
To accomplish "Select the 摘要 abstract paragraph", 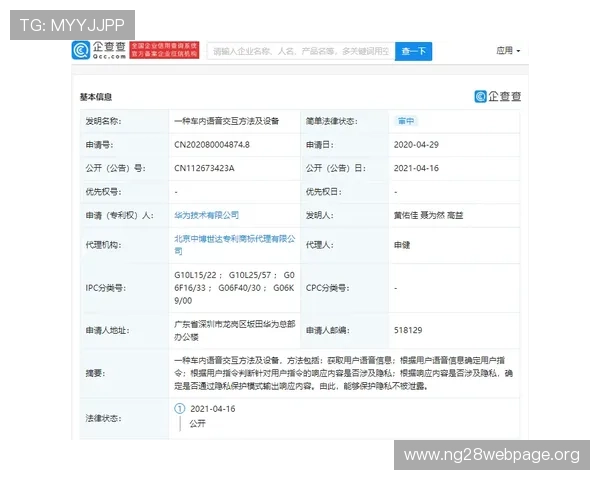I will (343, 373).
